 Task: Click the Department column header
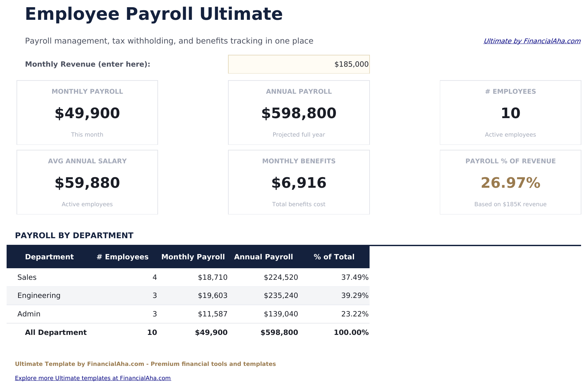pos(49,257)
